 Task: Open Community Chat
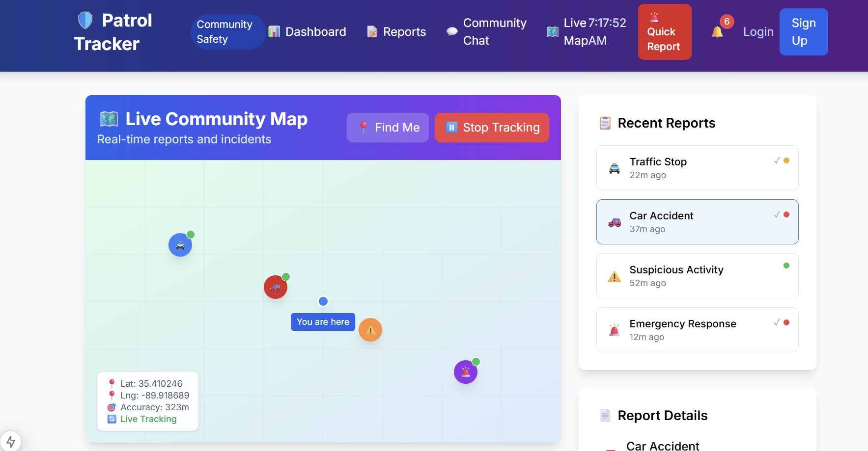pos(486,32)
